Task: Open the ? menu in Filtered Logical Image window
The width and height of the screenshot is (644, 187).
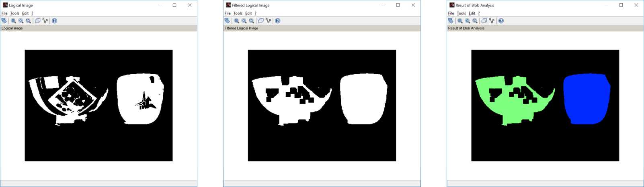Action: [255, 13]
